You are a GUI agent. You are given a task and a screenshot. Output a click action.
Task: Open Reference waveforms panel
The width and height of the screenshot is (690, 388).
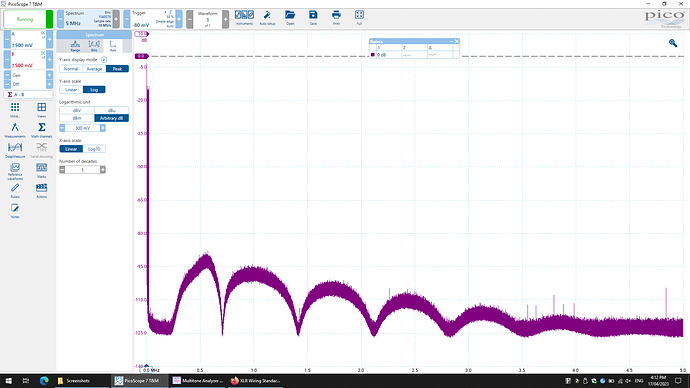tap(15, 171)
